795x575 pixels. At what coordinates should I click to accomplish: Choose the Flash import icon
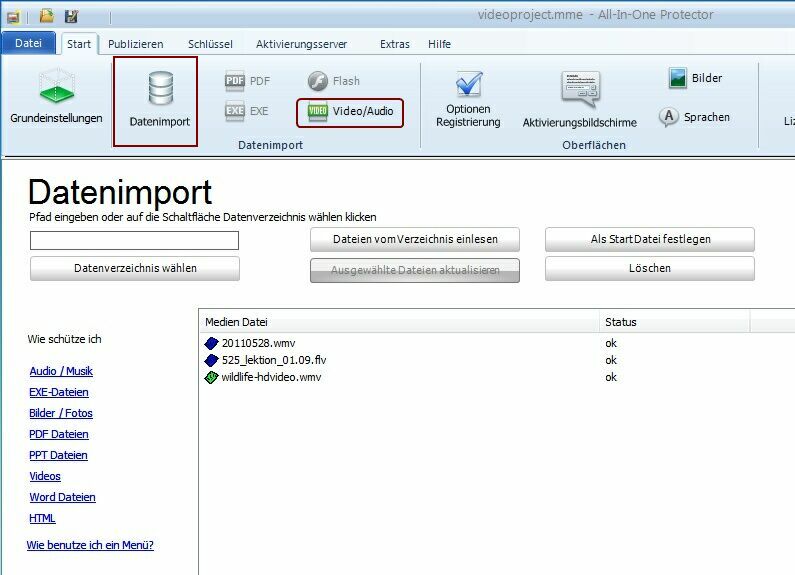point(318,81)
